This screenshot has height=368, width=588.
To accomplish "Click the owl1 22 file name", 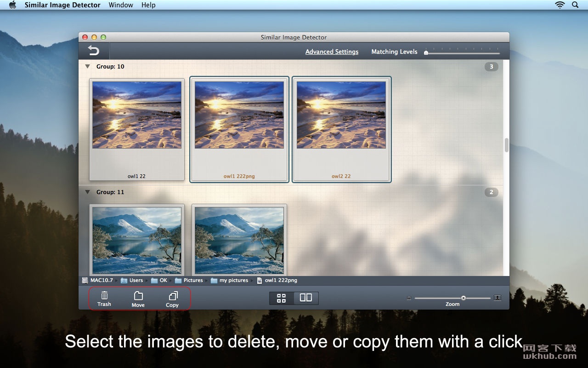I will click(136, 176).
